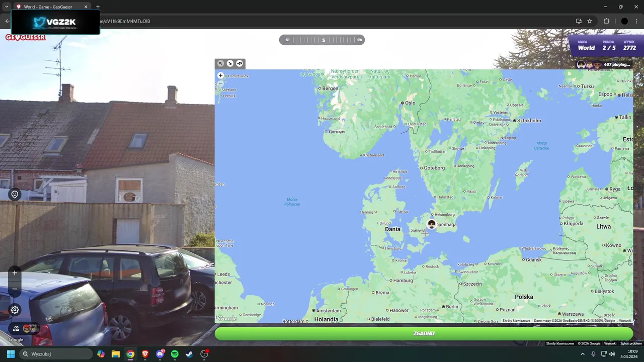Expand the system tray hidden icons chevron
Image resolution: width=644 pixels, height=362 pixels.
click(583, 354)
